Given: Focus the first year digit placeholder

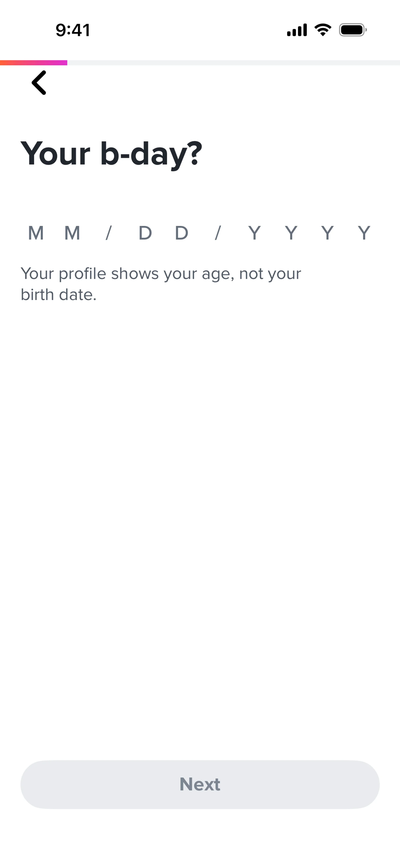Looking at the screenshot, I should pos(255,233).
